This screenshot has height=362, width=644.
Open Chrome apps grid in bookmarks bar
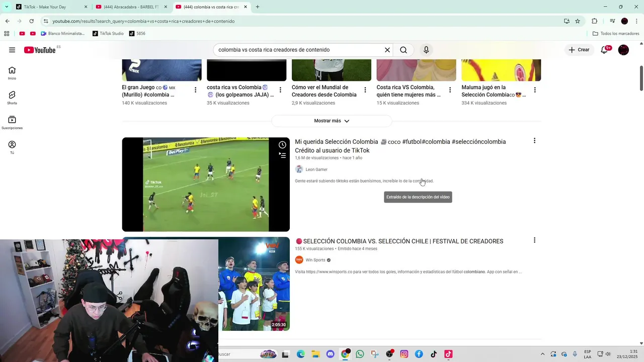pos(7,34)
